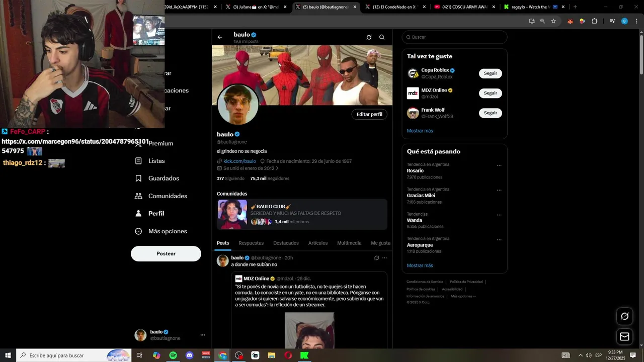Switch to the Multimedia tab
644x362 pixels.
click(x=349, y=243)
